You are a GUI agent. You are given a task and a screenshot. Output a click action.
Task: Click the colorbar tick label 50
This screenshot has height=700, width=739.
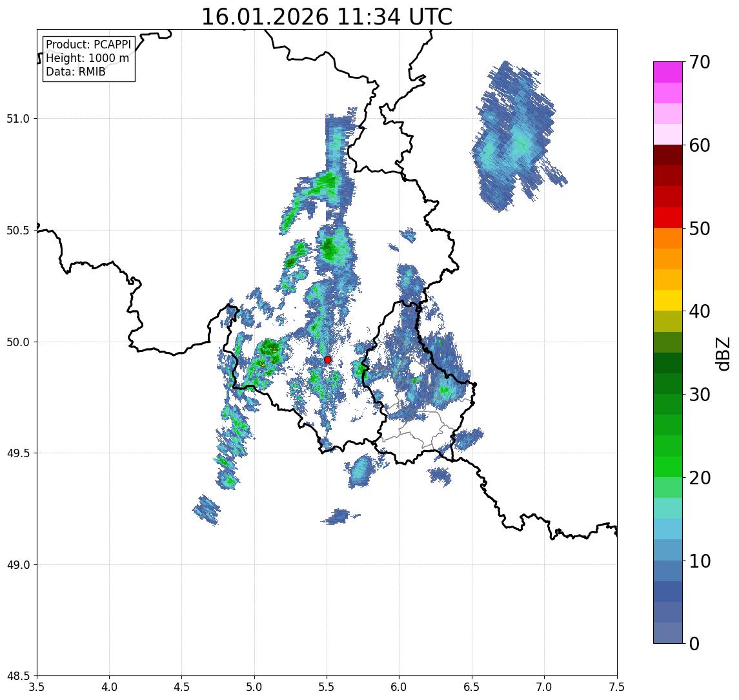[700, 229]
